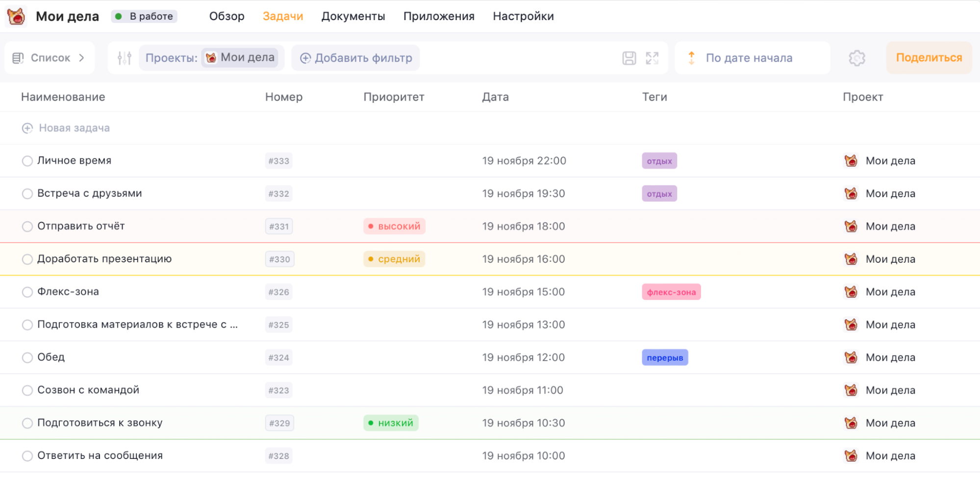Click project icon in Личное время row
This screenshot has width=980, height=481.
[851, 161]
